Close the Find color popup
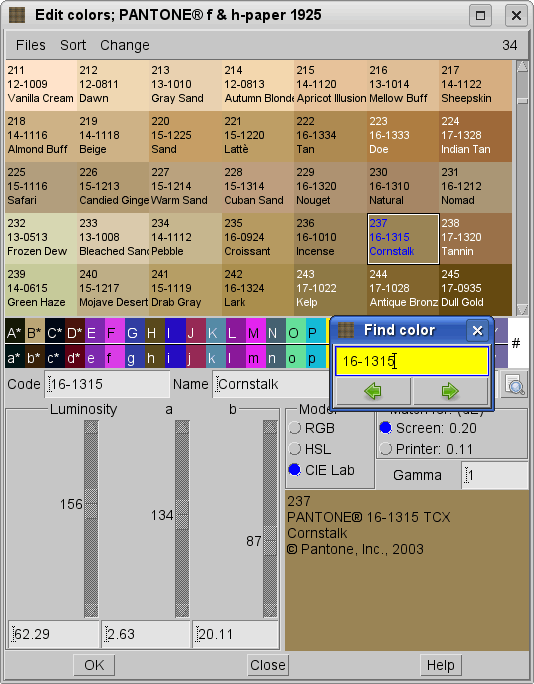Viewport: 534px width, 684px height. click(x=477, y=331)
